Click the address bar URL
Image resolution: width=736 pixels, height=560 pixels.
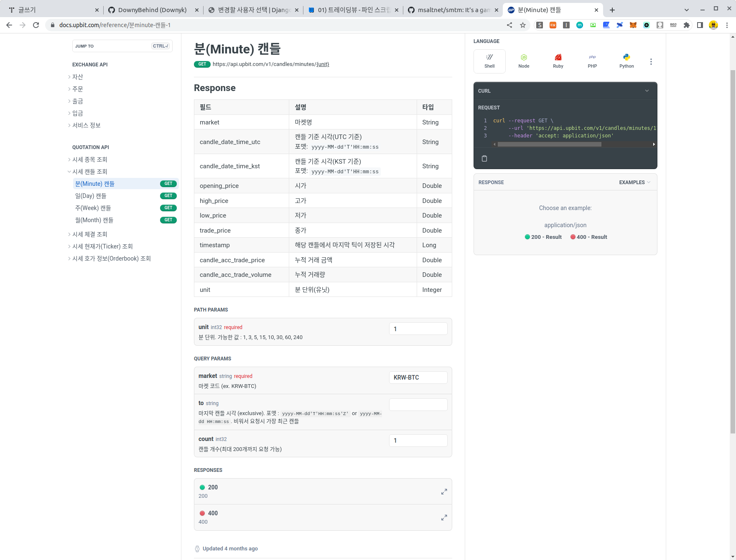pyautogui.click(x=115, y=25)
